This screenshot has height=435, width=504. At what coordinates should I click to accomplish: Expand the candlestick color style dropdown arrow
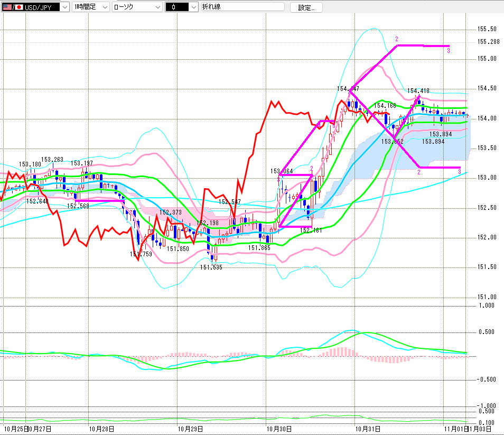tap(193, 7)
